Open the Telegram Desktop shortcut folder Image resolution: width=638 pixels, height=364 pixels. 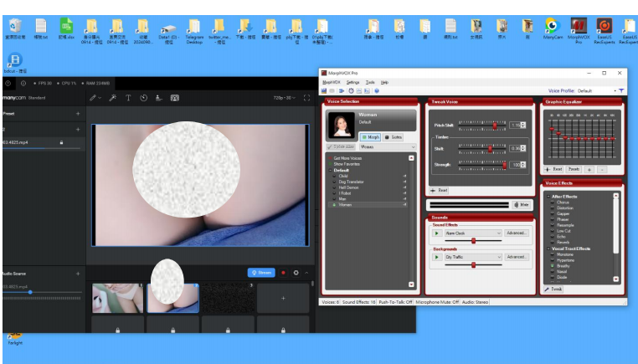click(x=194, y=31)
